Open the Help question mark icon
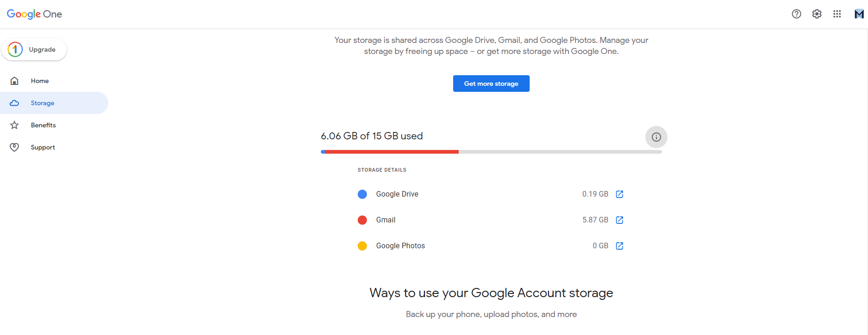 tap(796, 14)
